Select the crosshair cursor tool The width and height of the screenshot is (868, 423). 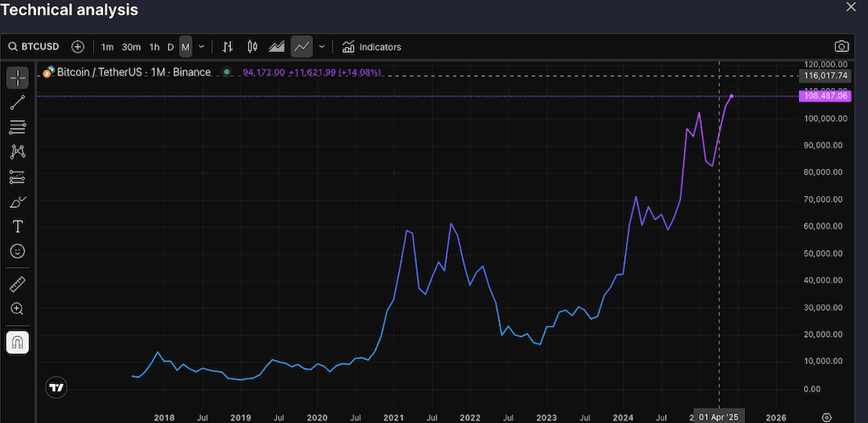[18, 78]
